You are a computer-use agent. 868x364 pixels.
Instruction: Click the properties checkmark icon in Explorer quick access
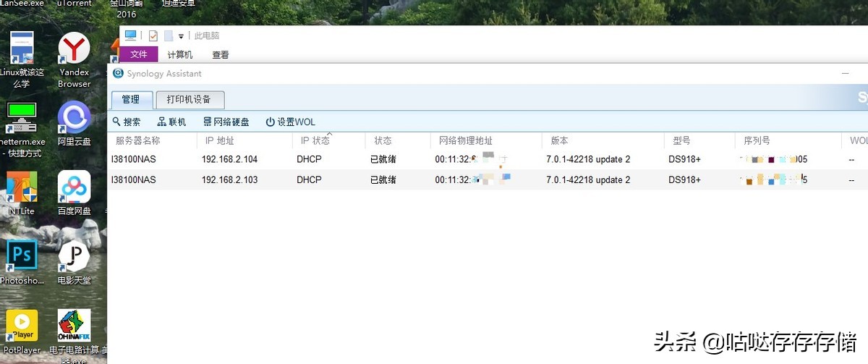click(x=153, y=35)
